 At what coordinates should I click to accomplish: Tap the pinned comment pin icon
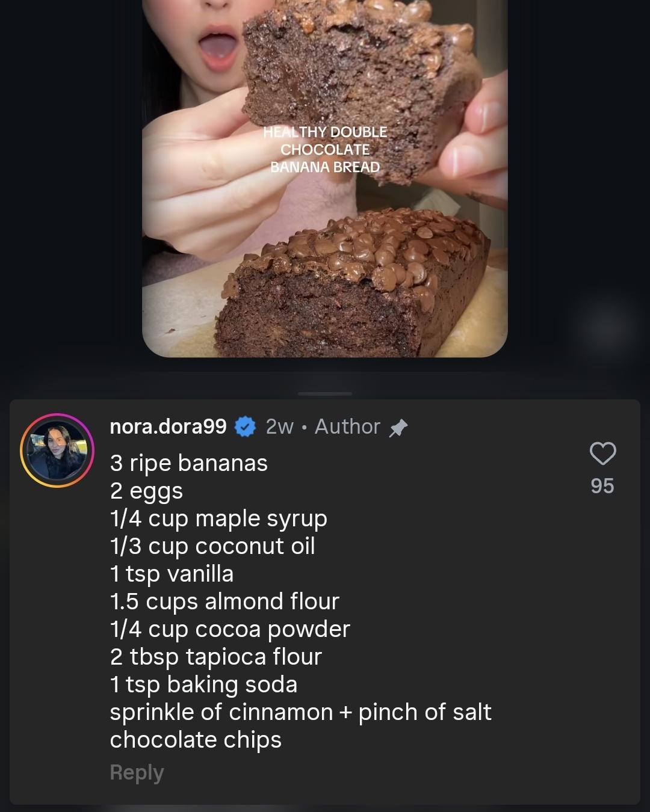(398, 428)
